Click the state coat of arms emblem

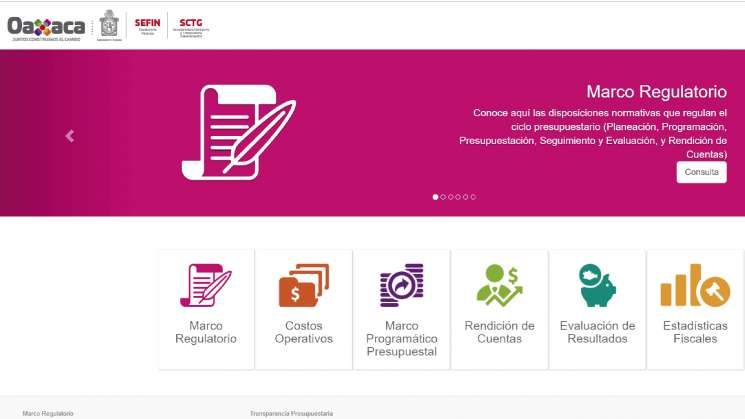tap(109, 25)
